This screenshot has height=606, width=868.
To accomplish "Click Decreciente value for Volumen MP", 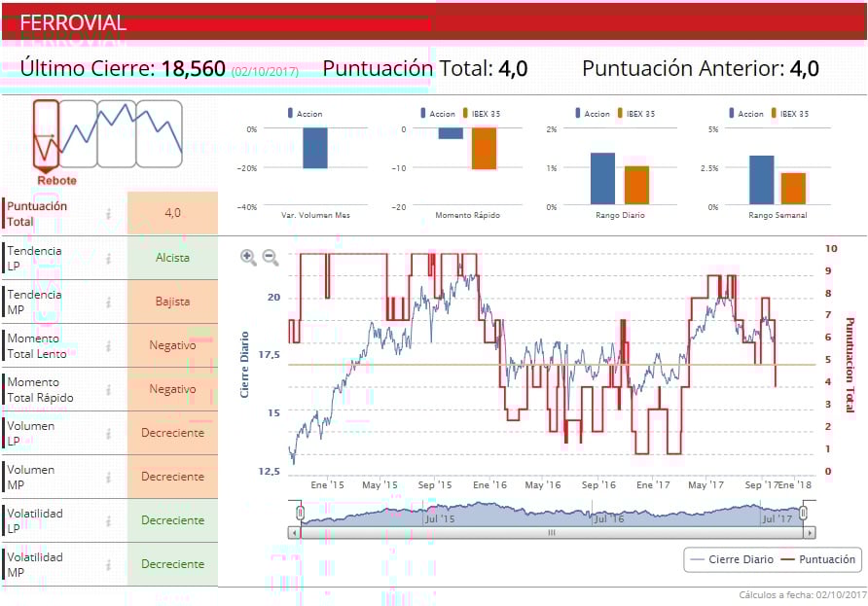I will click(x=172, y=477).
